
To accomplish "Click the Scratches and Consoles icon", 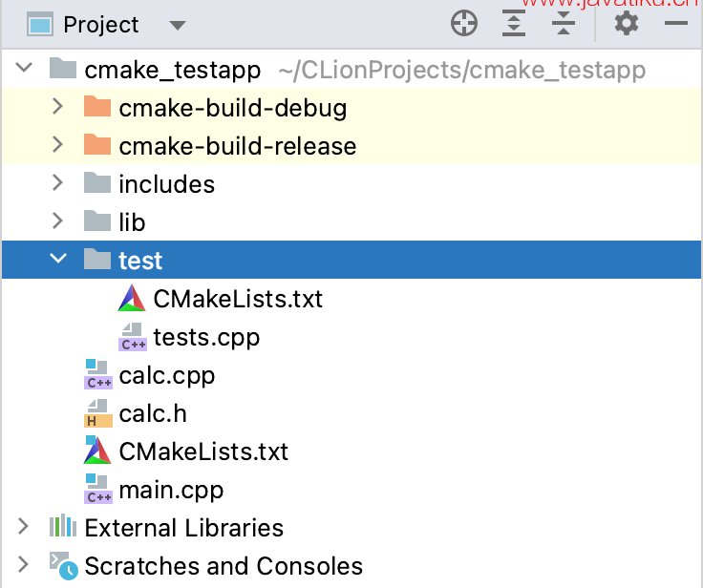I will [x=64, y=566].
